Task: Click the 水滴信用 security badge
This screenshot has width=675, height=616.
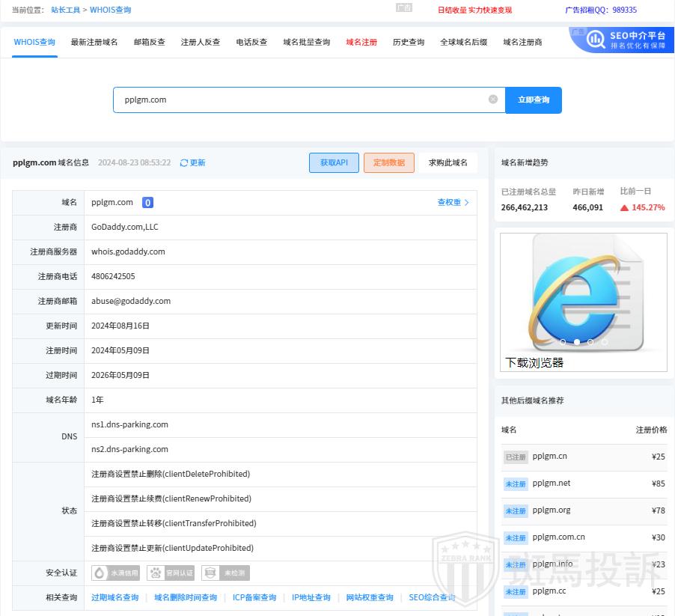Action: (x=116, y=573)
